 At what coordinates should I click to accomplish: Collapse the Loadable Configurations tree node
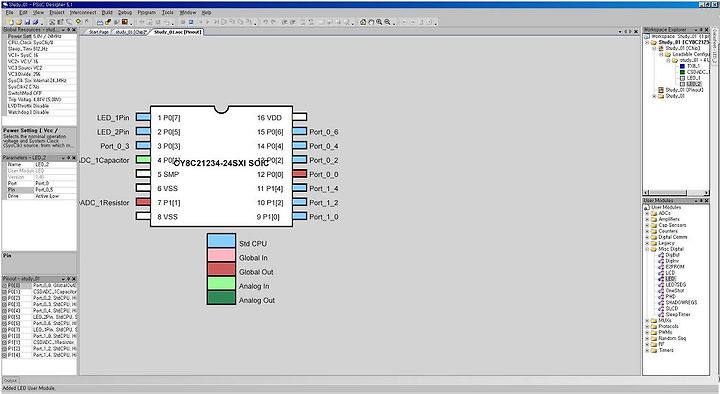click(662, 54)
